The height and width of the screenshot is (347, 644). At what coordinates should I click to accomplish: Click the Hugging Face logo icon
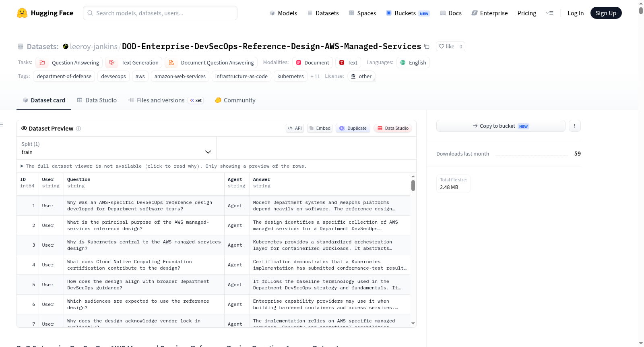point(22,13)
